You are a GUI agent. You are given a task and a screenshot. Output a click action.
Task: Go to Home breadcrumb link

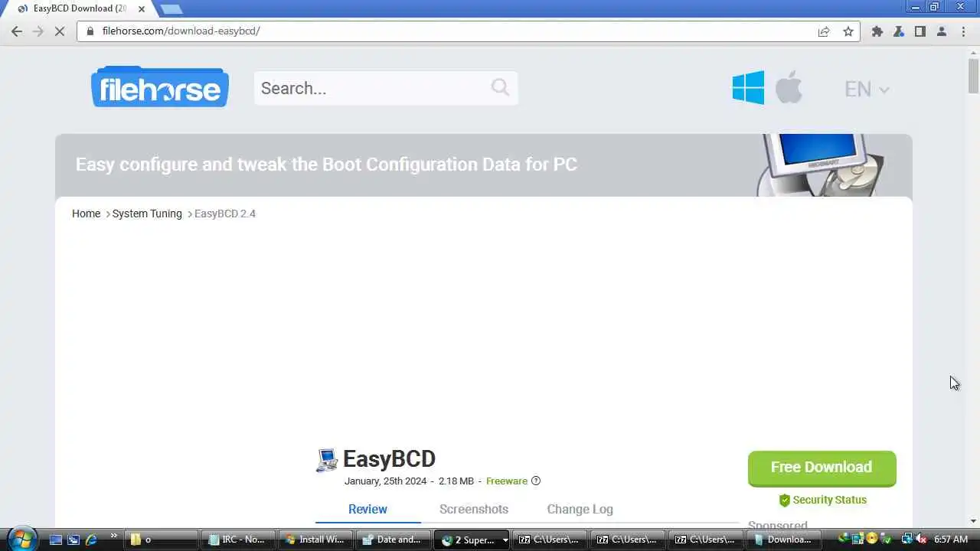click(86, 214)
